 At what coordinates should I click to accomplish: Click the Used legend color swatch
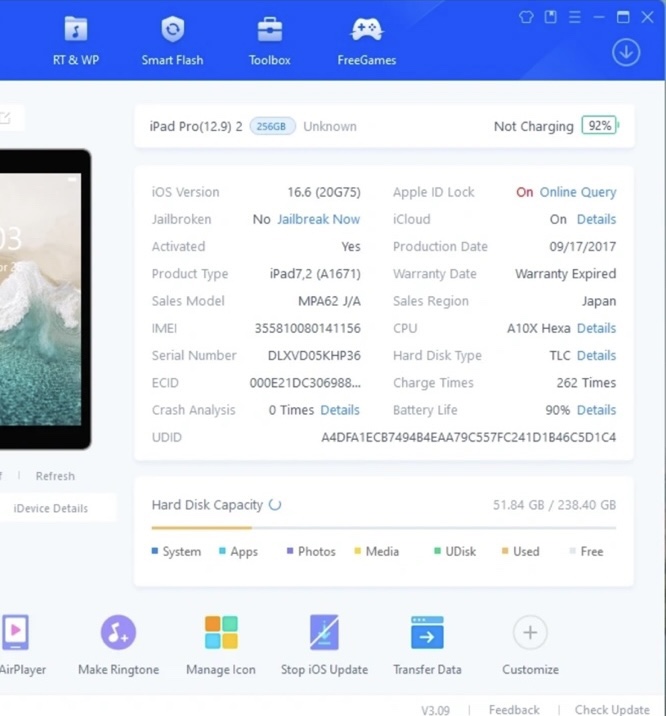coord(505,551)
